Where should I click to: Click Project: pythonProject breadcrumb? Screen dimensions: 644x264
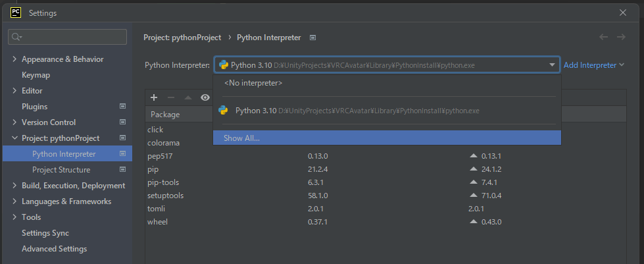[x=182, y=38]
